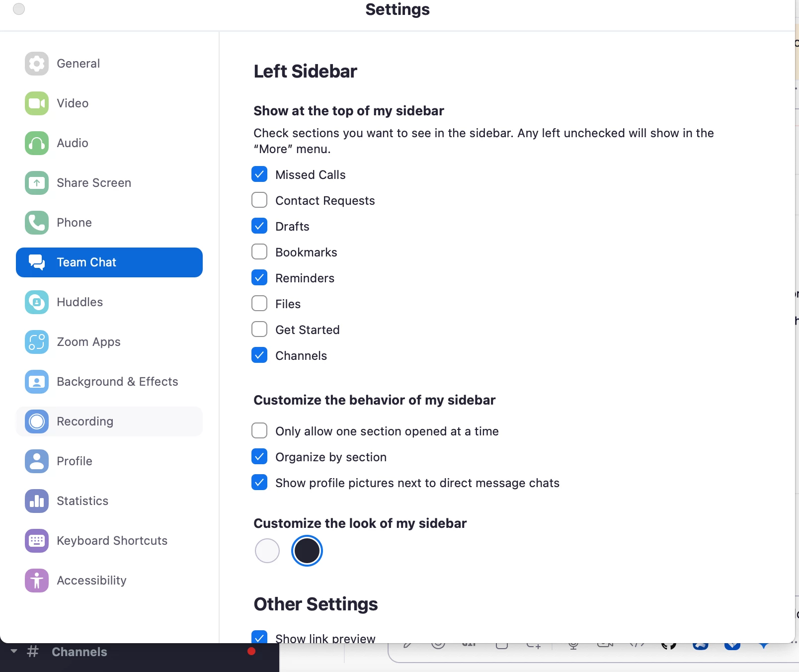Check the Bookmarks checkbox
The image size is (799, 672).
pos(259,252)
